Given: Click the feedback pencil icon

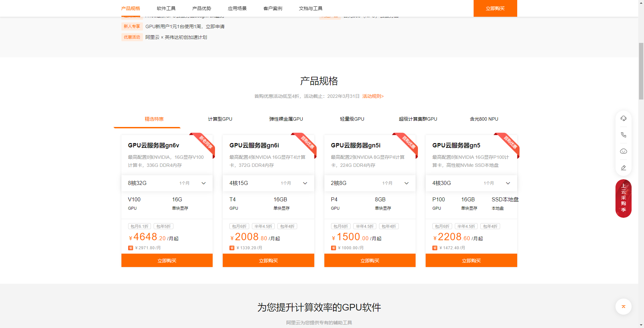Looking at the screenshot, I should 623,168.
